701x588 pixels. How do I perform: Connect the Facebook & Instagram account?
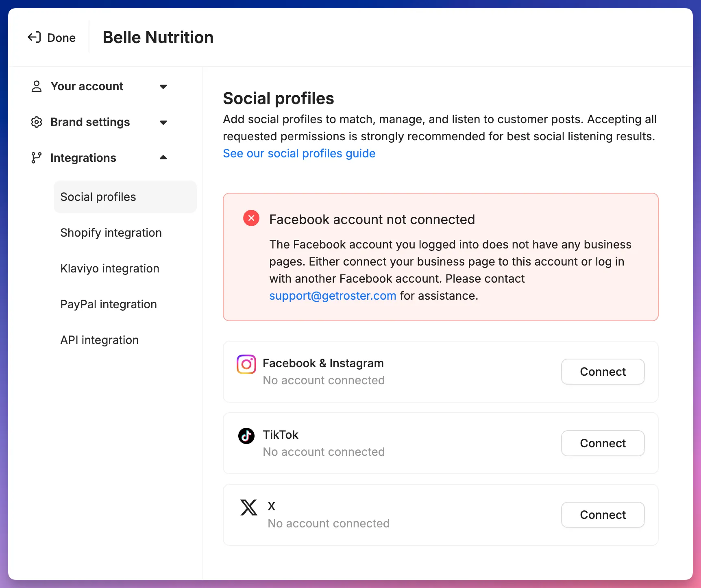[x=603, y=372]
